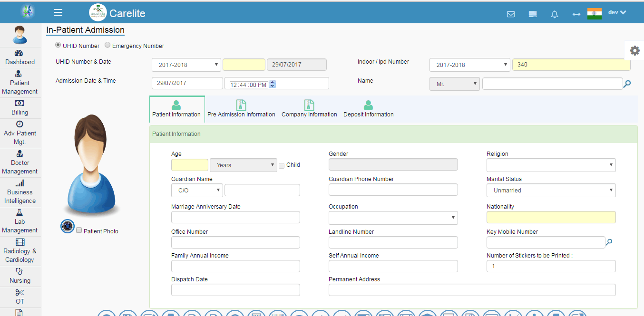Open the dev user account menu
Viewport: 644px width, 316px height.
617,12
